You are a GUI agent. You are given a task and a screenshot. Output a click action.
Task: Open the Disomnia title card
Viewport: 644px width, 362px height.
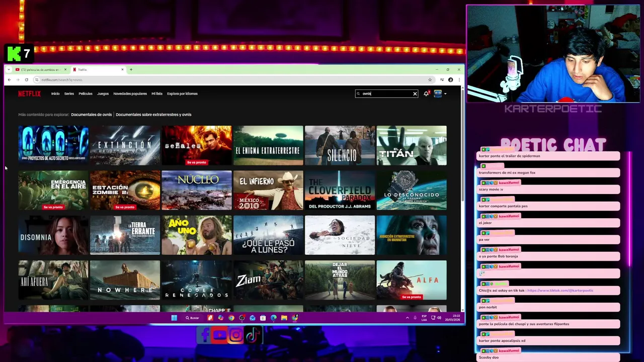[53, 235]
